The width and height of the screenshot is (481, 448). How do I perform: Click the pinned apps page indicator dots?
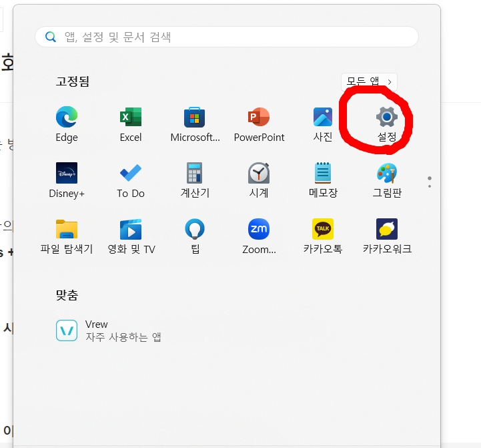[430, 182]
